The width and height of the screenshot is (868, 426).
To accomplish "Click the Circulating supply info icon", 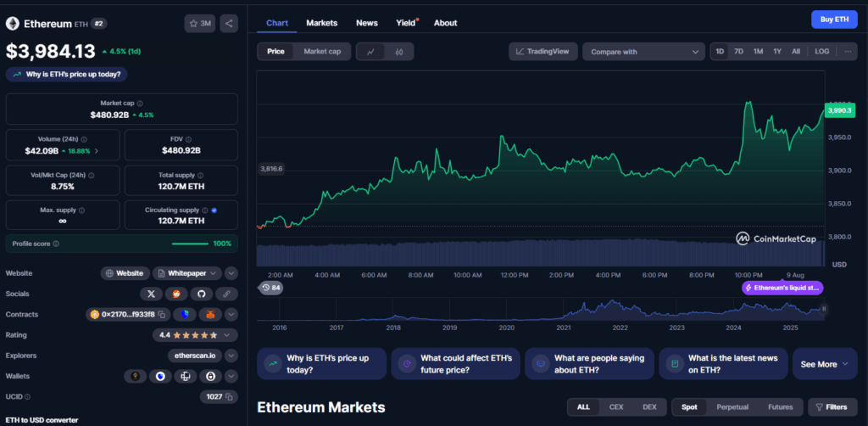I will pos(205,210).
